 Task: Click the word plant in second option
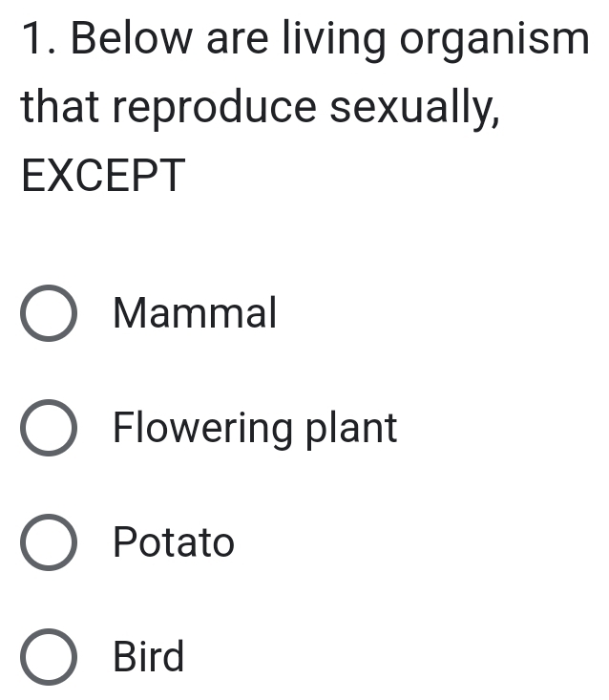tap(350, 429)
